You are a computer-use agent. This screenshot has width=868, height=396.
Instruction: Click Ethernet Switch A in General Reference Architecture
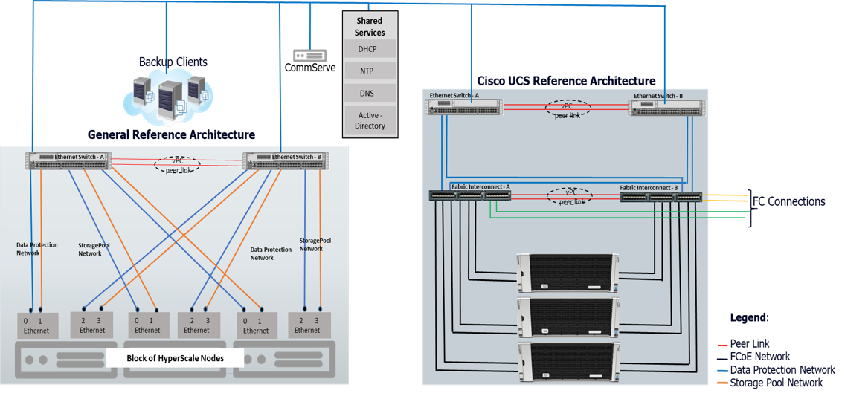(x=68, y=161)
